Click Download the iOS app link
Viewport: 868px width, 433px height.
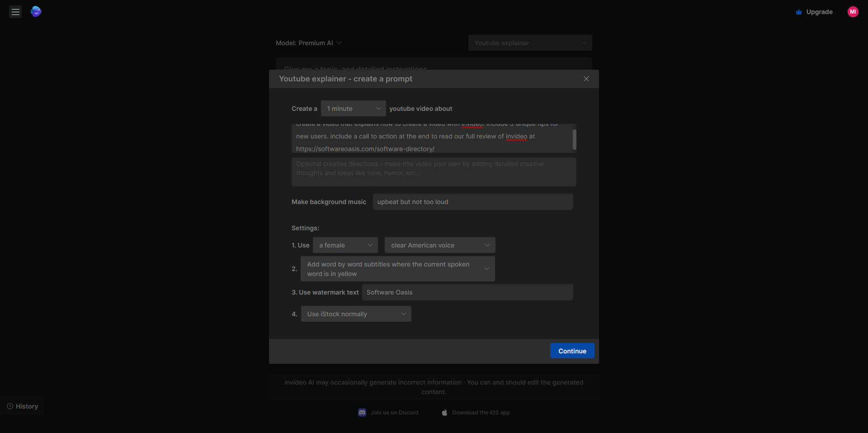point(481,413)
